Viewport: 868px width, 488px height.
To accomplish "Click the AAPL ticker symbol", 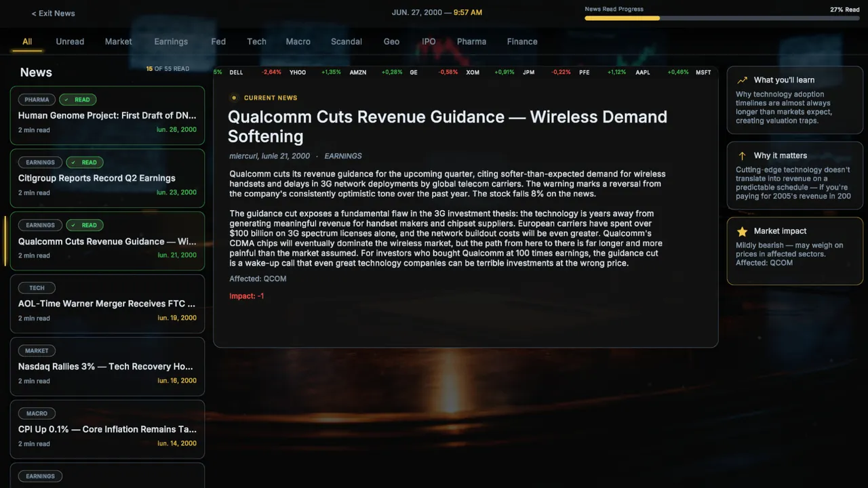I will (x=642, y=72).
